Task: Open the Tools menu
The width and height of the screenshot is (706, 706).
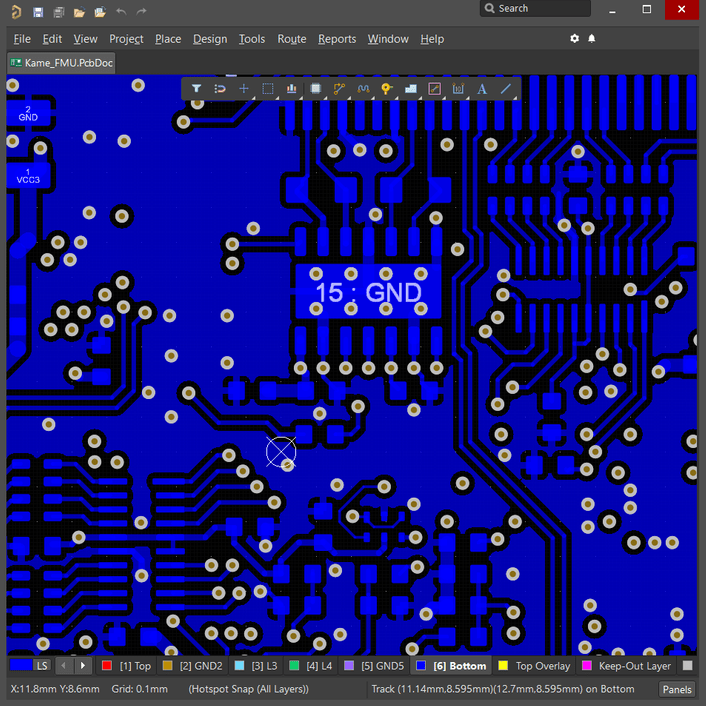Action: (252, 39)
